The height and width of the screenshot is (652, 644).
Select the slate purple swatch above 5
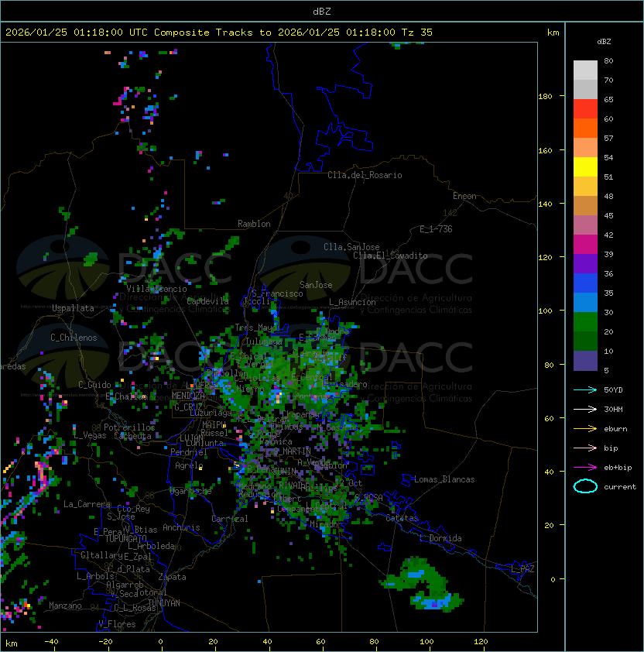point(585,361)
